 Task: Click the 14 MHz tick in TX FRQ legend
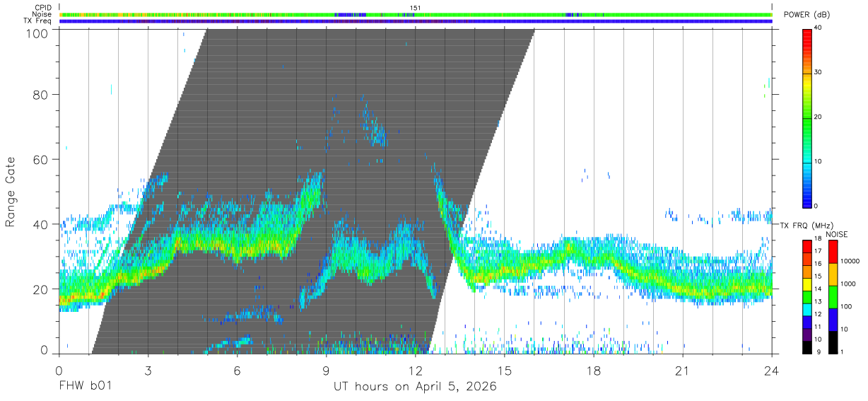[x=818, y=289]
